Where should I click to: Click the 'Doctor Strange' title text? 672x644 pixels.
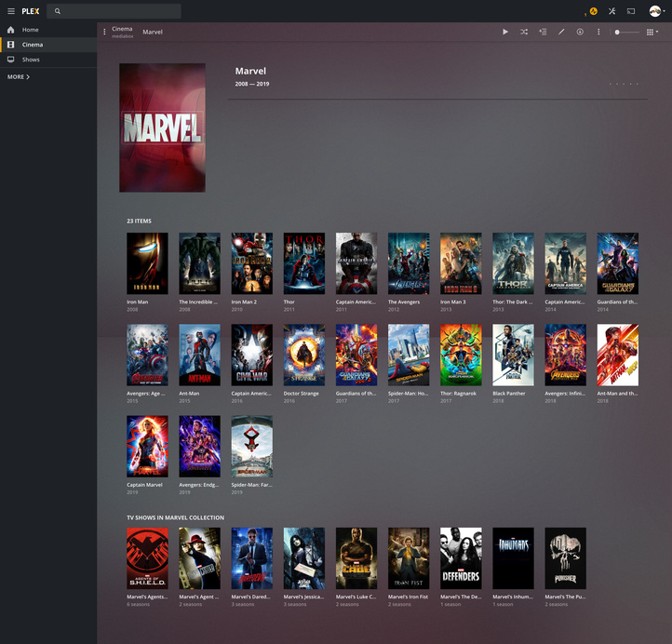pos(301,394)
